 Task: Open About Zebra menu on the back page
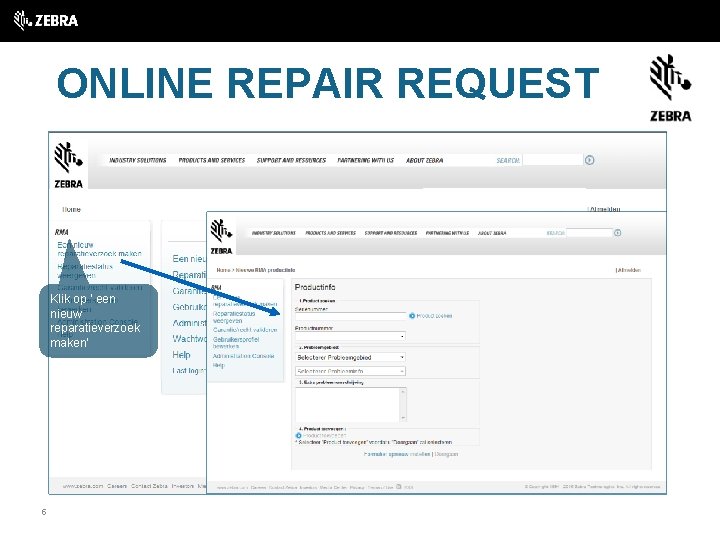coord(425,160)
